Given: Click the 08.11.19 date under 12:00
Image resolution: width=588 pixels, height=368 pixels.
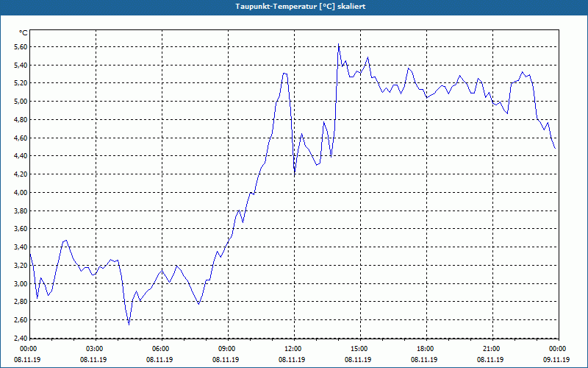Looking at the screenshot, I should click(292, 360).
